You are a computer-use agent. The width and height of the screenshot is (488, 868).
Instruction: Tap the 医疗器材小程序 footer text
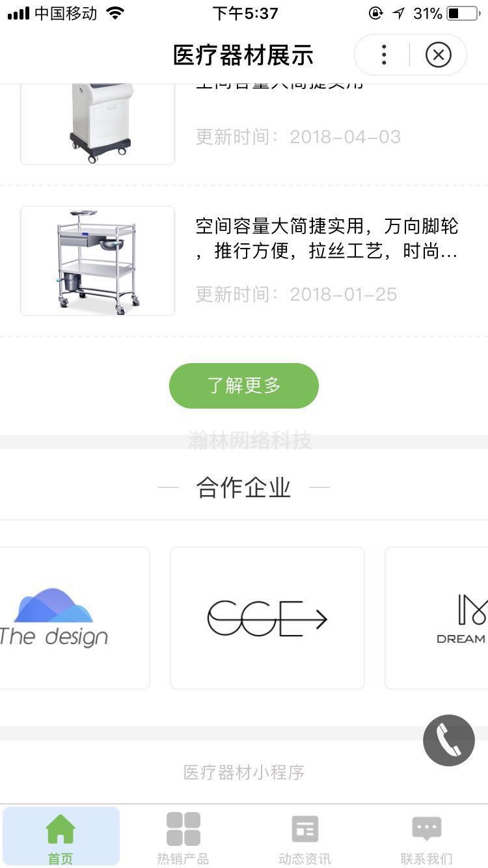click(244, 772)
